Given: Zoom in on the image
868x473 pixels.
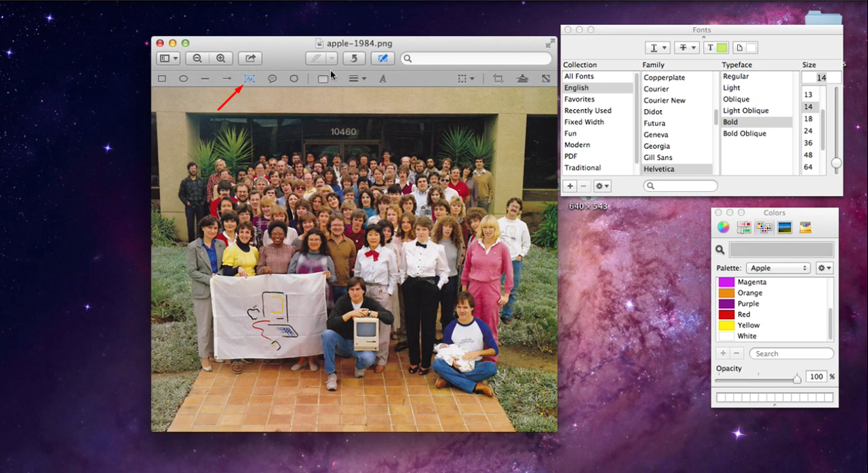Looking at the screenshot, I should 220,58.
